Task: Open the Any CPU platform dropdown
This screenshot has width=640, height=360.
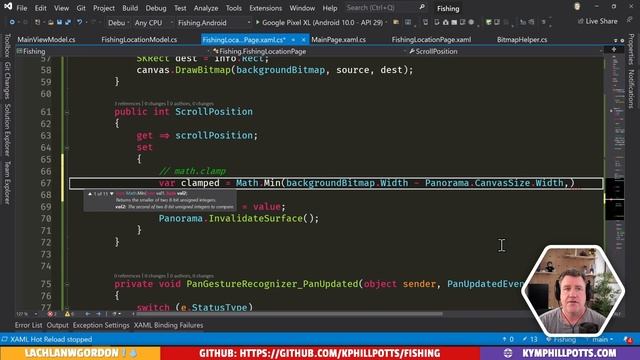Action: click(x=153, y=23)
